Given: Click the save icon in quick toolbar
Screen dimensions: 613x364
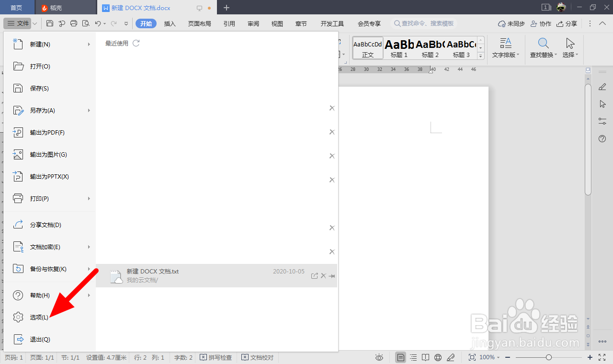Looking at the screenshot, I should (x=50, y=23).
